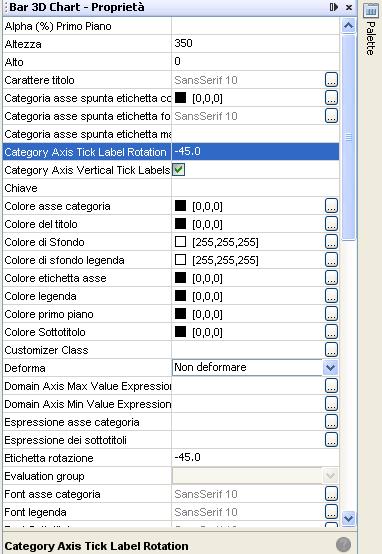Open editor for Colore asse categoria
The width and height of the screenshot is (382, 554).
click(331, 206)
